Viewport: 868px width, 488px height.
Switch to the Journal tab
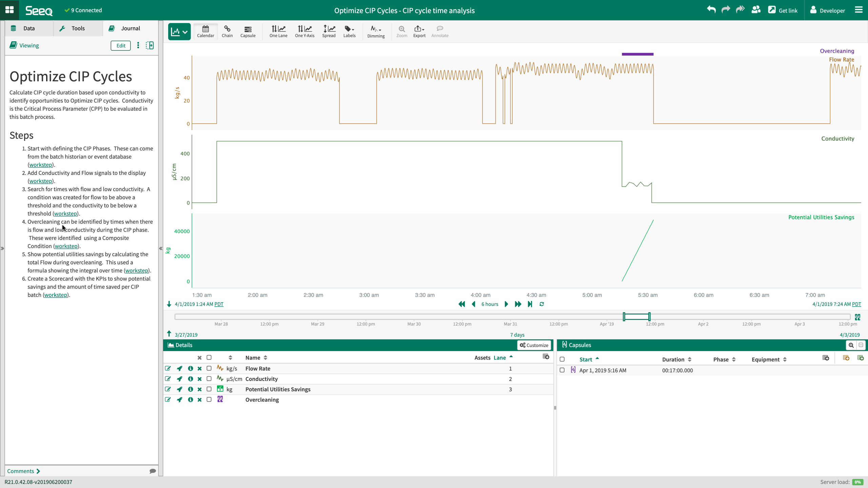131,28
